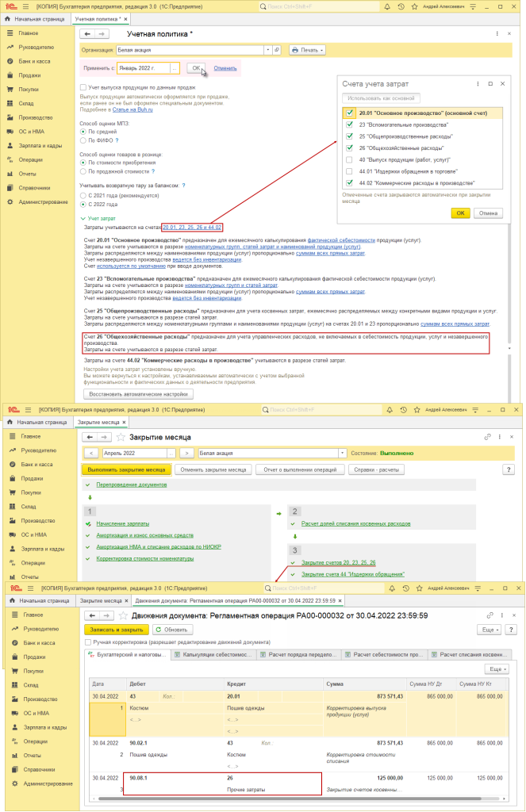
Task: Open Печать dropdown button
Action: pyautogui.click(x=307, y=50)
